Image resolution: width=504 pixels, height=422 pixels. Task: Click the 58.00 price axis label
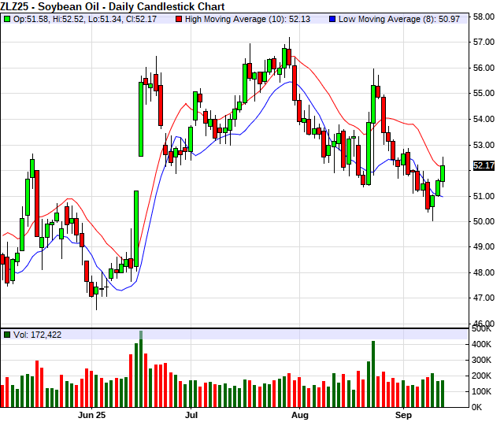[484, 17]
